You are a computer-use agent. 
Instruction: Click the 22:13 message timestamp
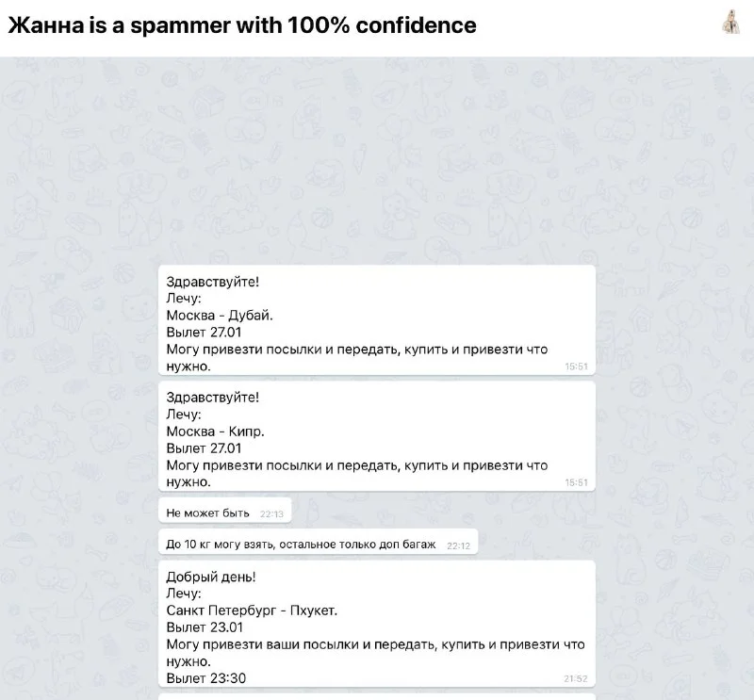tap(271, 514)
